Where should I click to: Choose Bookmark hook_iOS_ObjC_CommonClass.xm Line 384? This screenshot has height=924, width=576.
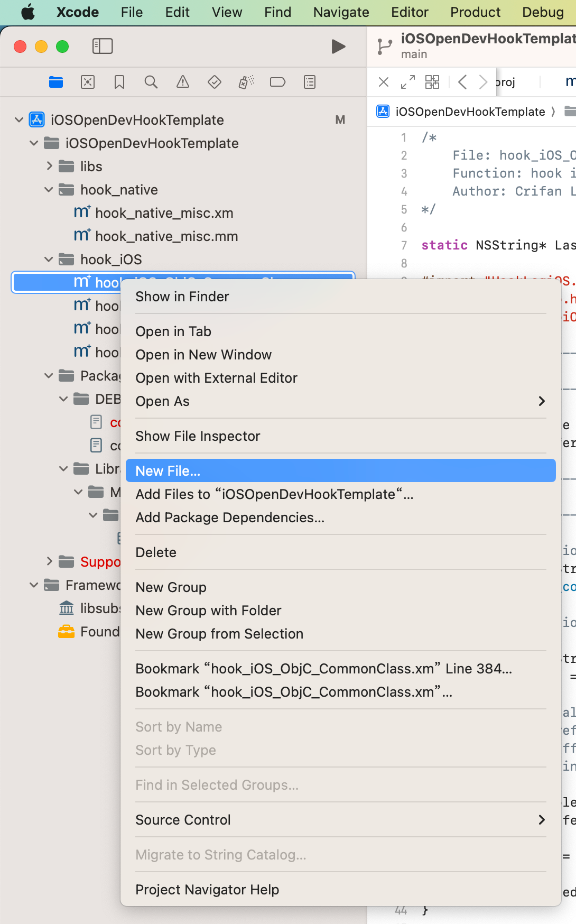(340, 669)
